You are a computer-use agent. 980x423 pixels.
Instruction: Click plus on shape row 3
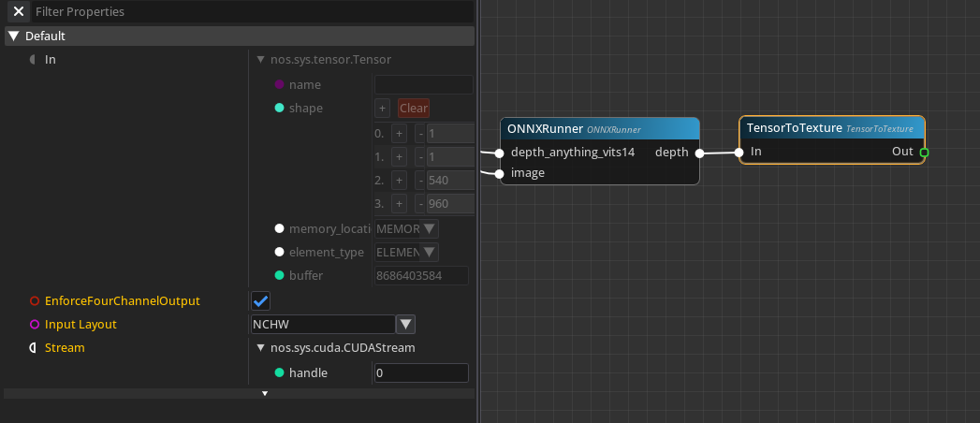pos(400,204)
